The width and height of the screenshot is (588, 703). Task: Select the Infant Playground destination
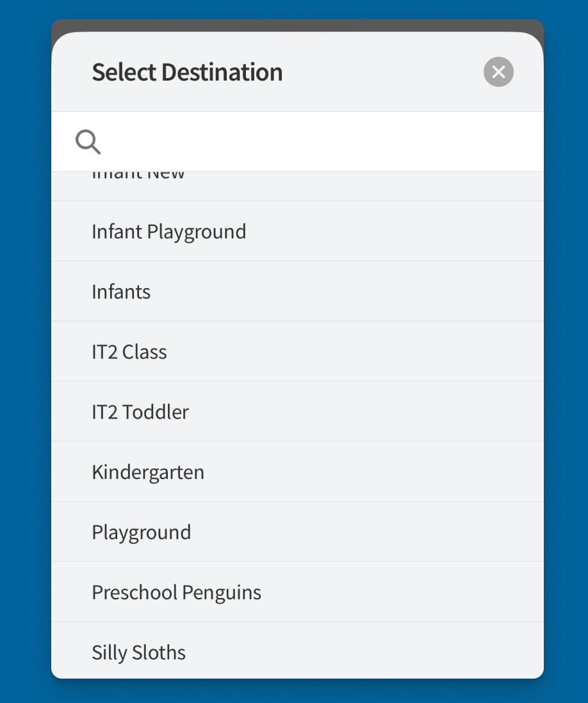click(x=168, y=231)
